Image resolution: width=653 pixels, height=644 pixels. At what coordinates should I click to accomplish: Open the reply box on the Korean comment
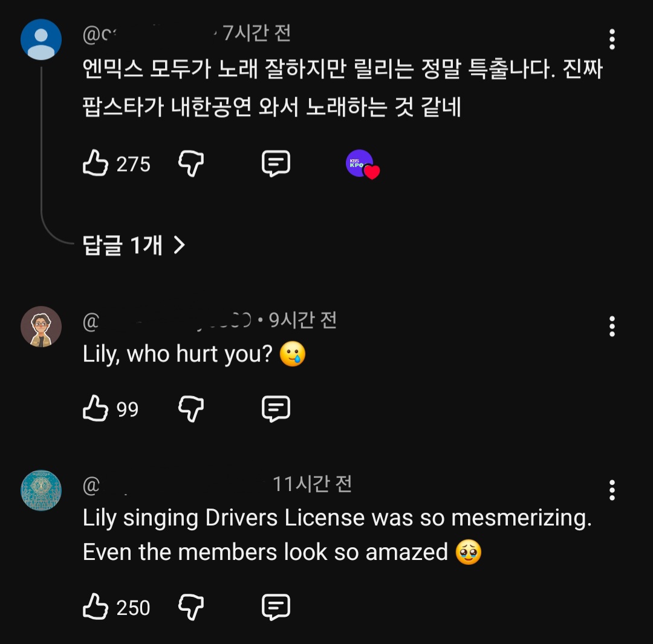point(276,164)
